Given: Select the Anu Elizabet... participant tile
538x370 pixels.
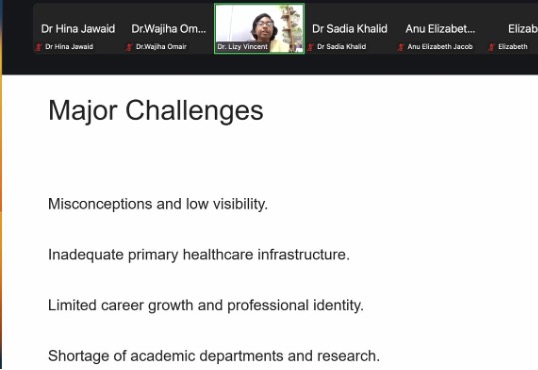Looking at the screenshot, I should (x=441, y=29).
